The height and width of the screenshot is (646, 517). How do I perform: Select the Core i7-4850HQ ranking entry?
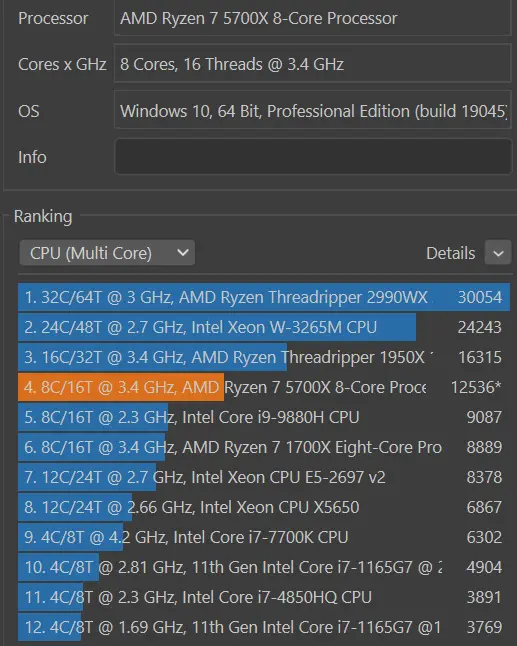point(264,597)
